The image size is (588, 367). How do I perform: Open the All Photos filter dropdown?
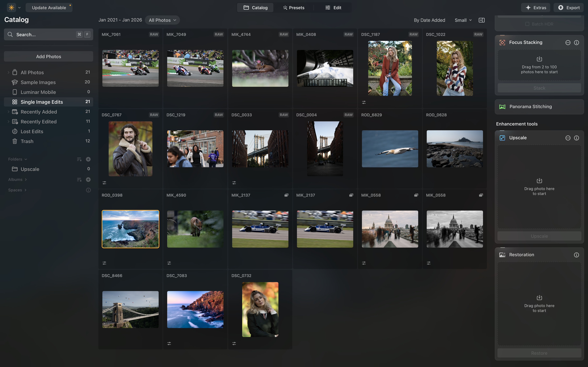tap(162, 20)
